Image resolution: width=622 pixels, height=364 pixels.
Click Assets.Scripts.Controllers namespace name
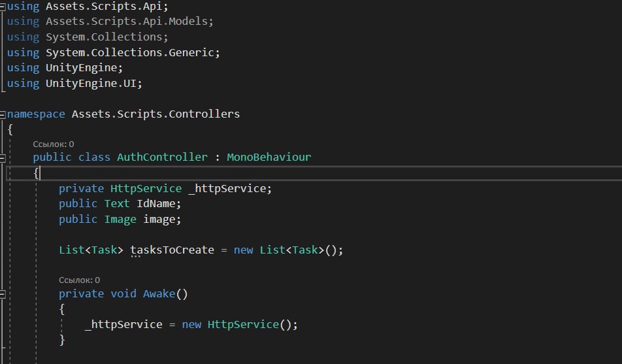tap(155, 114)
